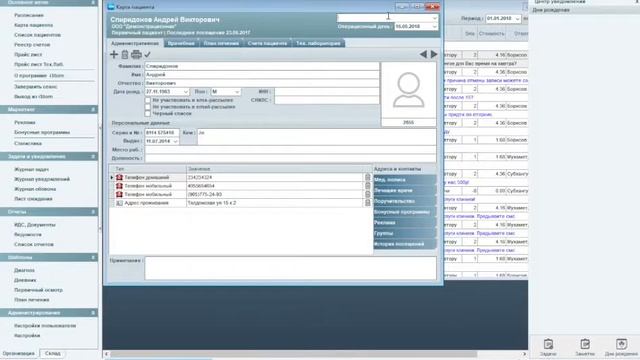Switch to the 'Счета пациента' tab

(x=267, y=43)
